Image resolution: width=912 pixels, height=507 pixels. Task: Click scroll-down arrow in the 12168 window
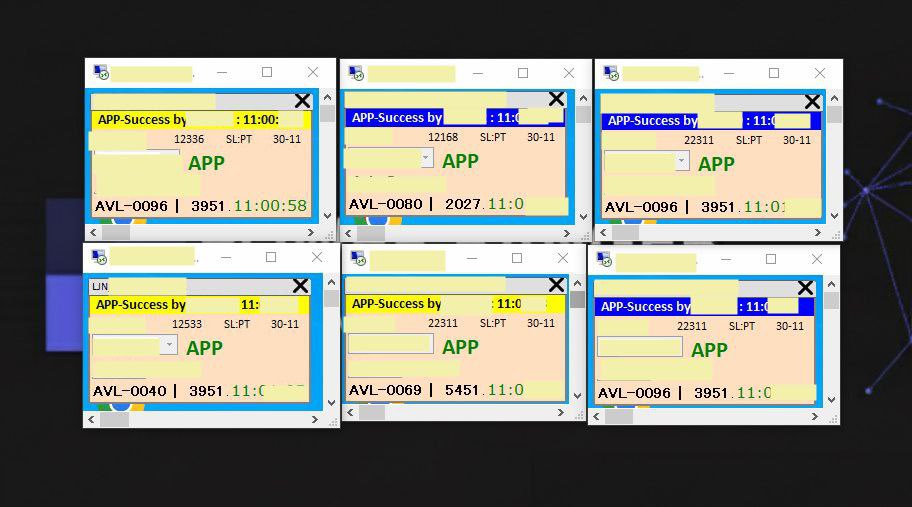pyautogui.click(x=583, y=217)
